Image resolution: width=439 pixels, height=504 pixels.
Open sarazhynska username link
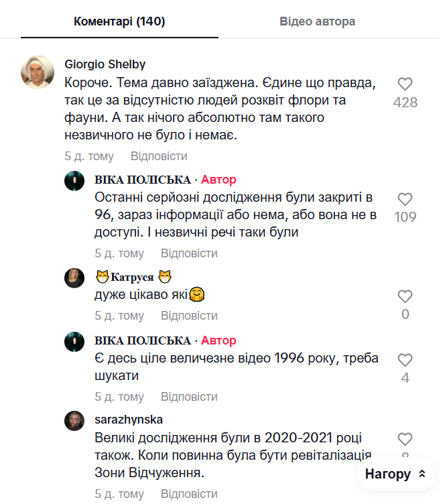point(129,420)
